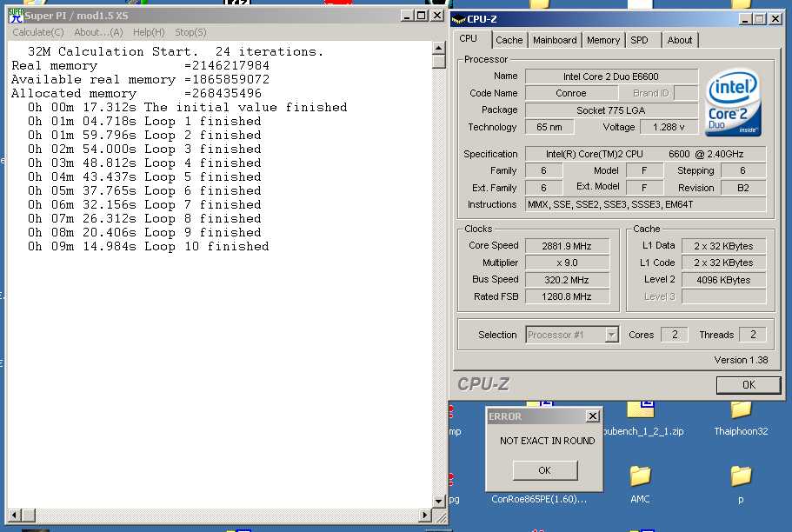
Task: Click the Stepping value 6
Action: click(x=743, y=170)
